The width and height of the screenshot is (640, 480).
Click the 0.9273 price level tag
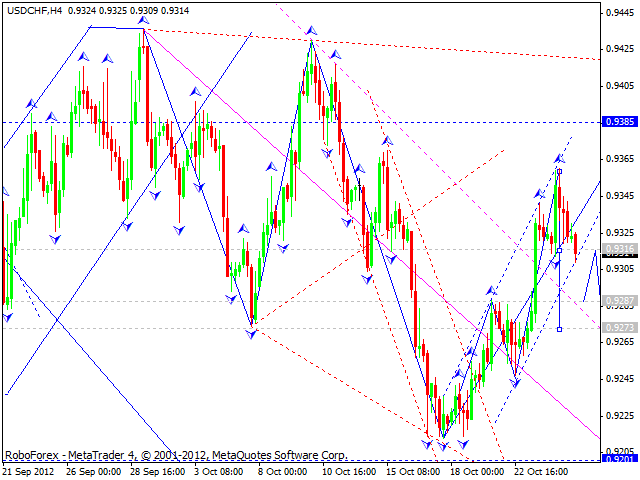coord(620,327)
